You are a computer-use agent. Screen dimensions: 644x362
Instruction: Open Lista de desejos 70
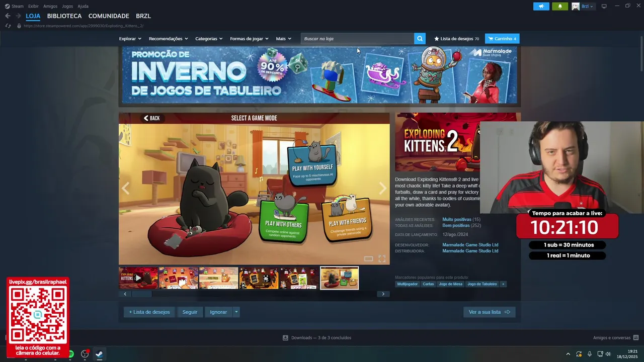pos(457,39)
